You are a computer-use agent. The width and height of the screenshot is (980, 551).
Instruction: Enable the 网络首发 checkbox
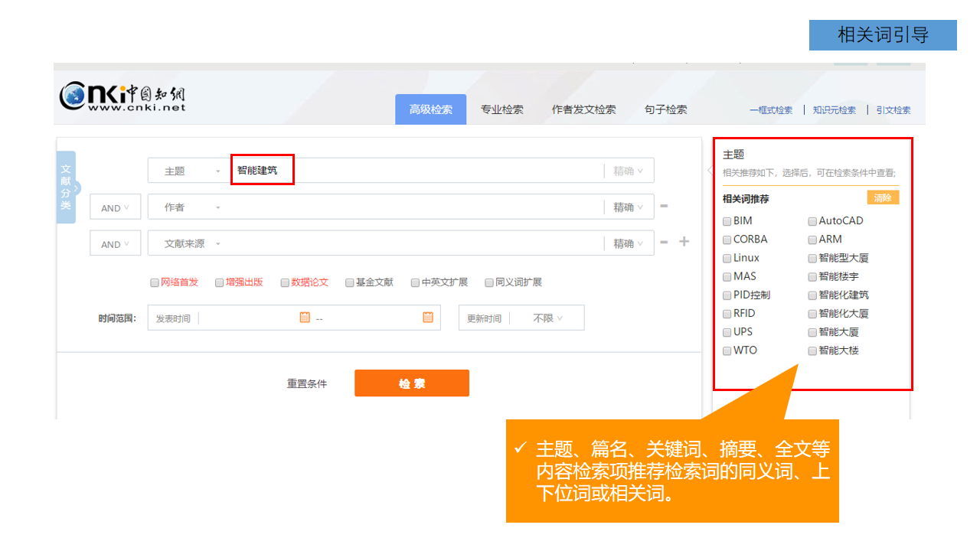[x=155, y=282]
